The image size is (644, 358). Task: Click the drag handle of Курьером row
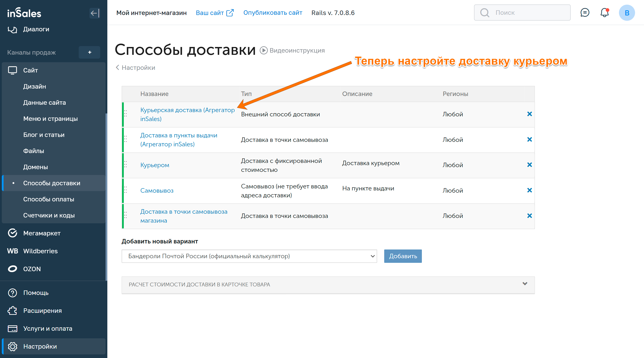click(125, 164)
